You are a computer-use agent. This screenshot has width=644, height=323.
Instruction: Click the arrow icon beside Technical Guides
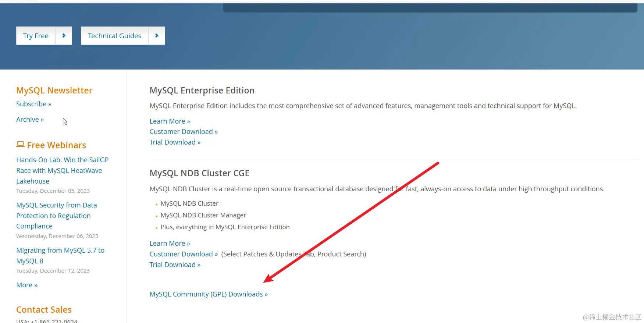157,36
